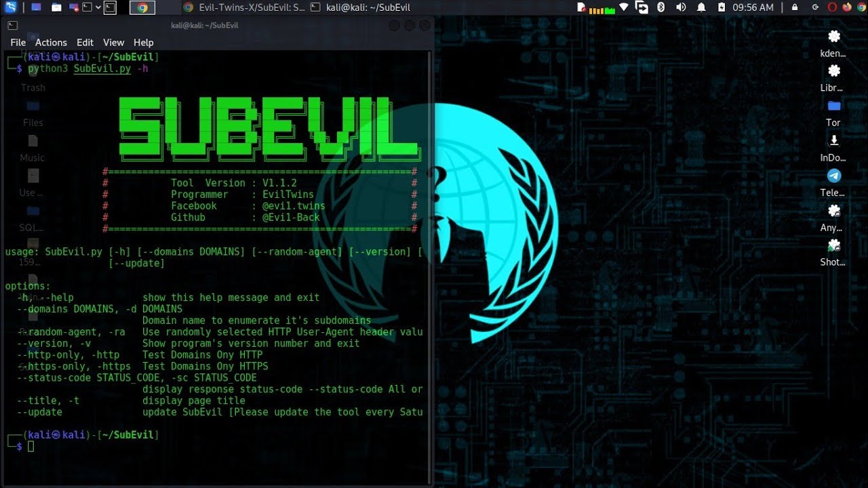Viewport: 868px width, 488px height.
Task: Select the Chrome icon workspace button
Action: coord(142,7)
